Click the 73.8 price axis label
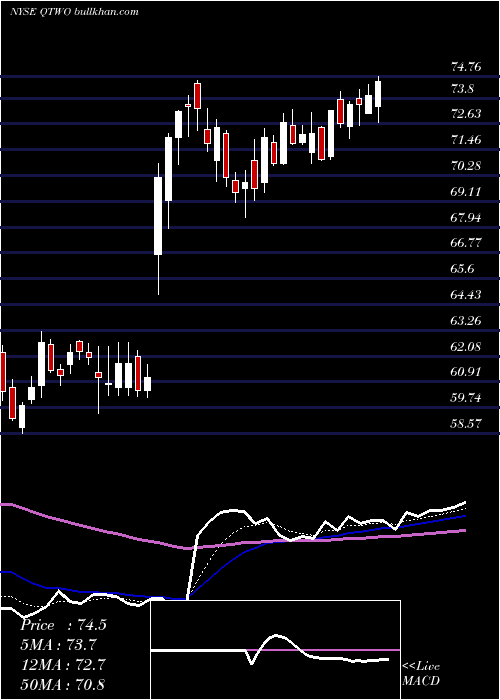The image size is (500, 700). click(x=462, y=89)
